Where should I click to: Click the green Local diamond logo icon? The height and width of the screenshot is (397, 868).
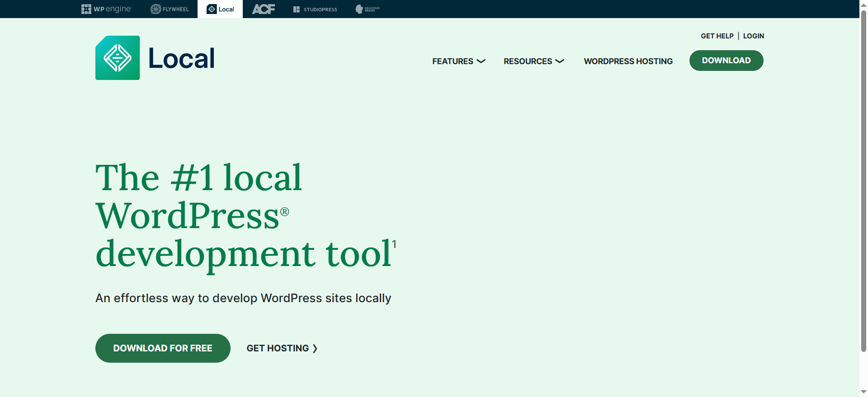point(118,58)
